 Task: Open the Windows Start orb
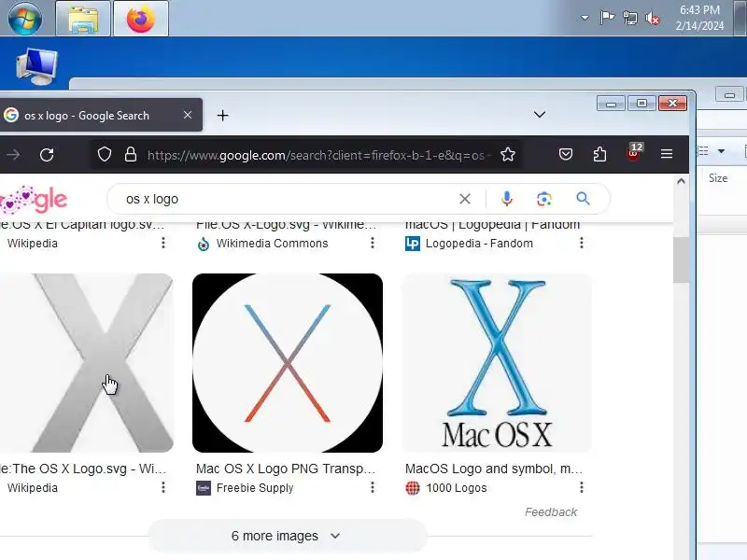click(x=25, y=18)
